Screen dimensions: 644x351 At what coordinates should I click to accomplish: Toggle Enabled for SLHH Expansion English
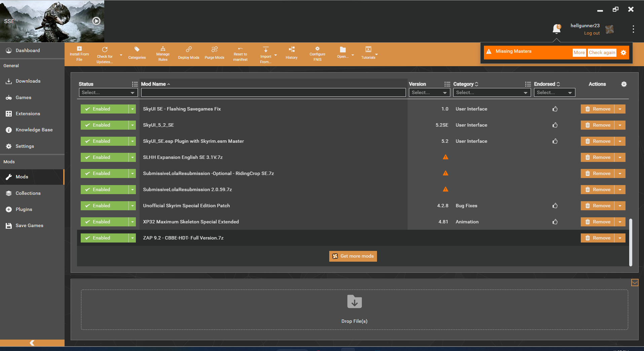click(105, 157)
